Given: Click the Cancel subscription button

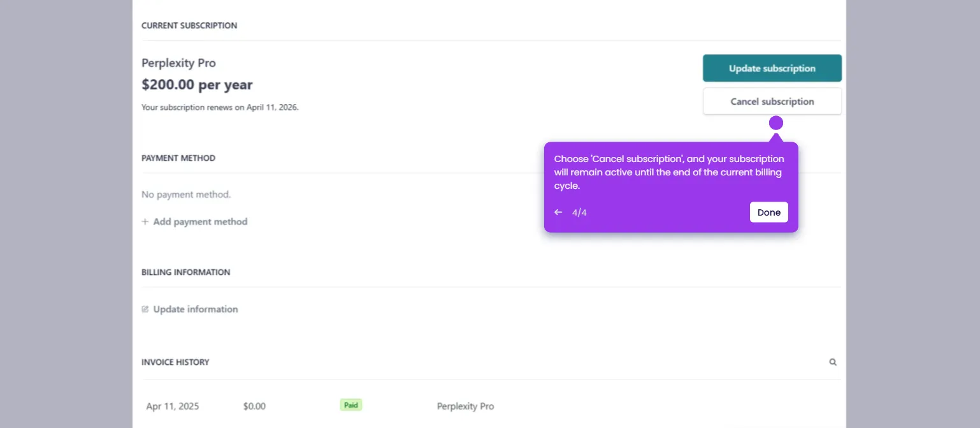Looking at the screenshot, I should tap(772, 101).
